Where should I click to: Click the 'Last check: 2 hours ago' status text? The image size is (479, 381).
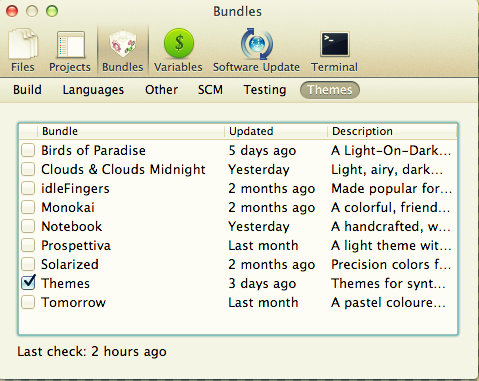[x=92, y=351]
